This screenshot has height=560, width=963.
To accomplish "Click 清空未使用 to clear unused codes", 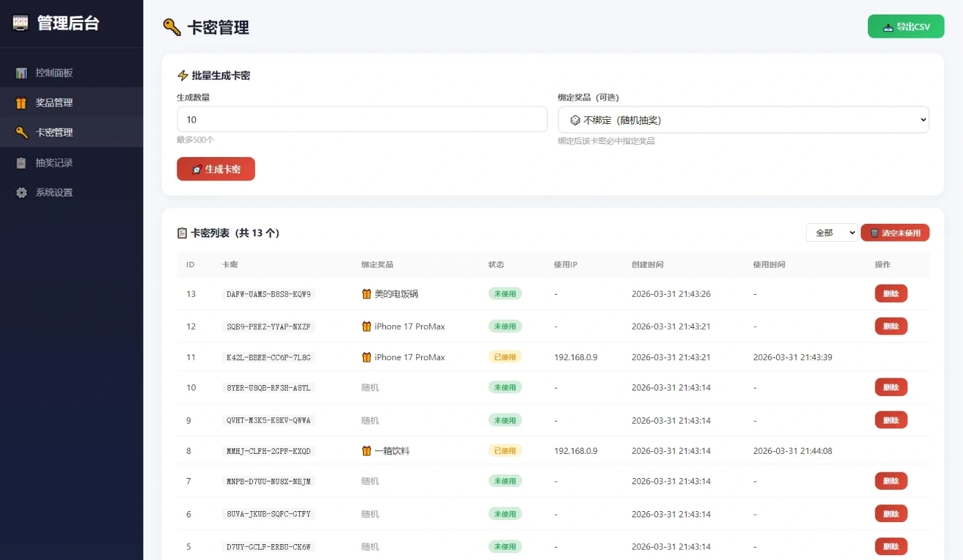I will [x=895, y=233].
